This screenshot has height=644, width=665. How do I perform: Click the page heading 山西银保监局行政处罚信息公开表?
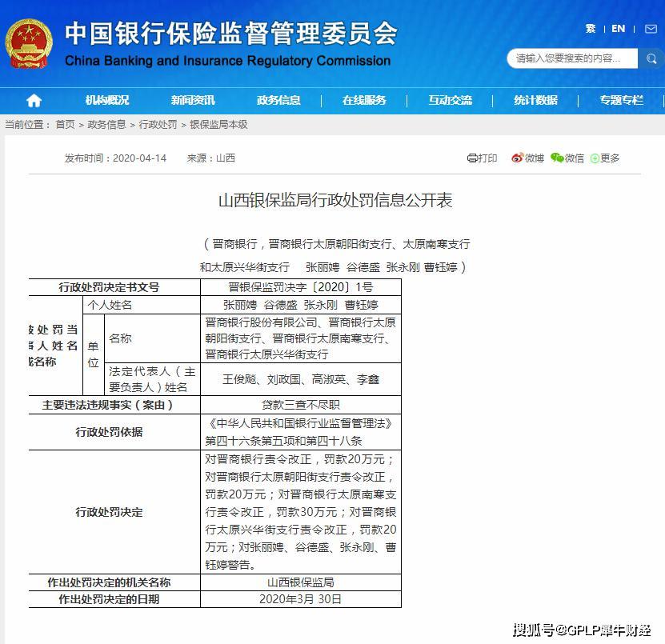coord(335,201)
